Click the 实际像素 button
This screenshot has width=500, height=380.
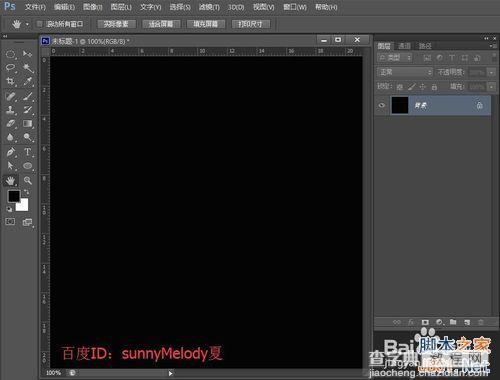tap(116, 24)
